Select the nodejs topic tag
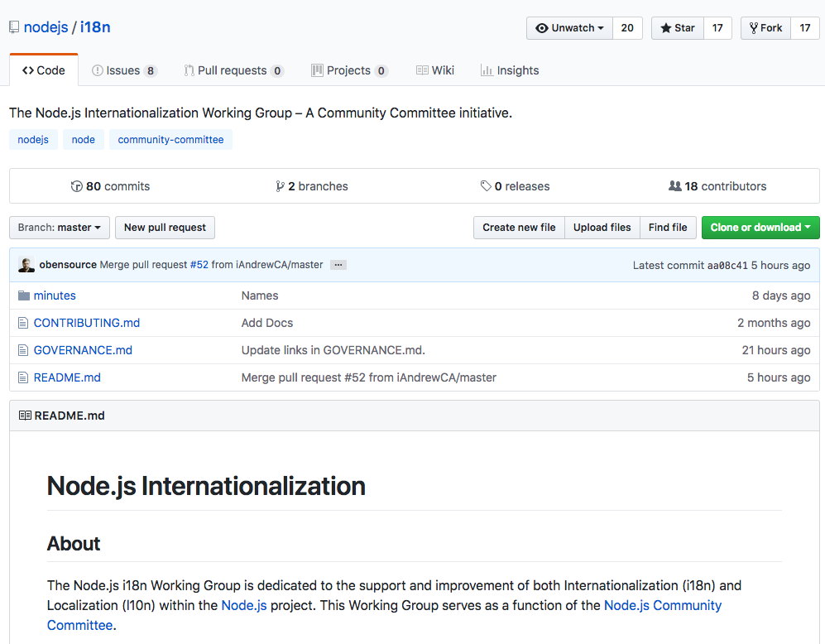Screen dimensions: 825x644 click(33, 139)
